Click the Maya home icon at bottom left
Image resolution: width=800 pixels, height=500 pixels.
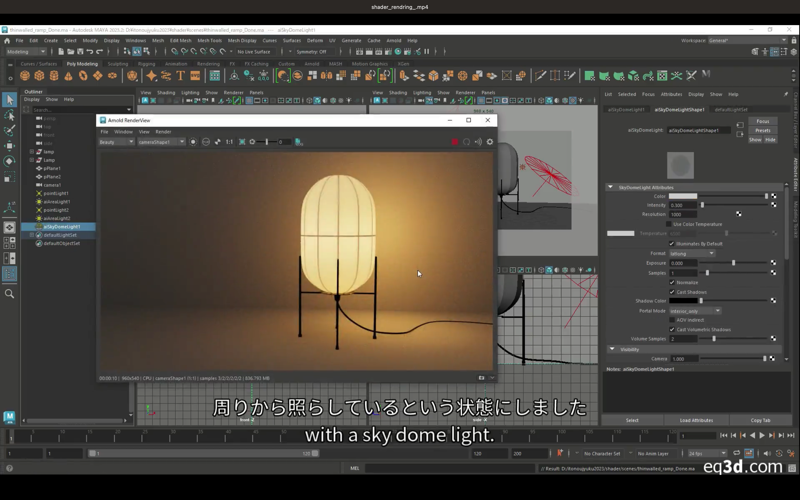coord(9,417)
